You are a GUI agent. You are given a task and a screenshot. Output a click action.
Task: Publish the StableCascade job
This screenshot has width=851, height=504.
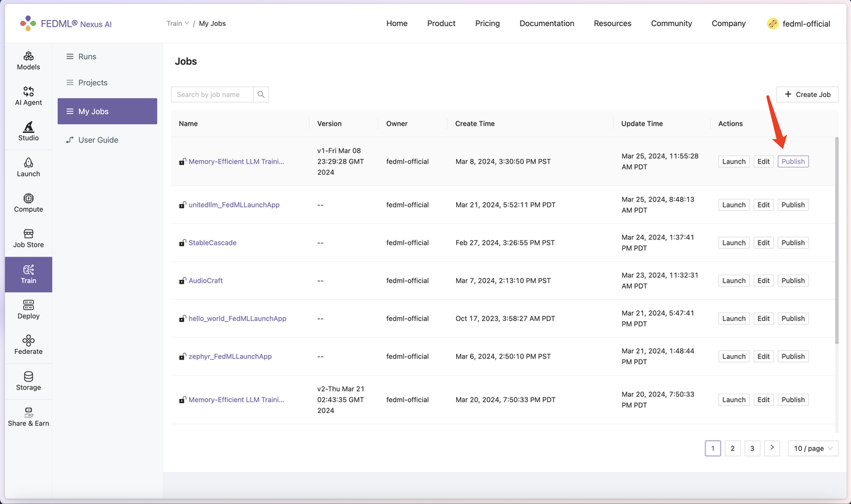793,243
